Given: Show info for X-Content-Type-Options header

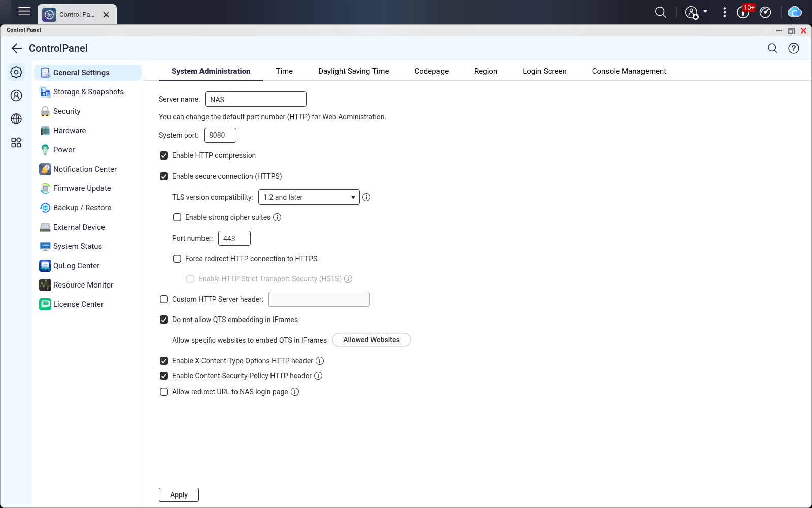Looking at the screenshot, I should click(x=320, y=361).
